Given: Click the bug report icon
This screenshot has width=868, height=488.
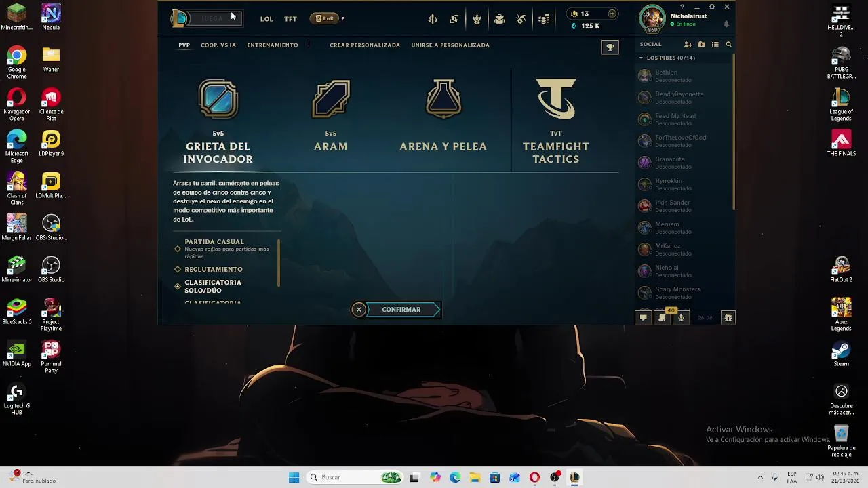Looking at the screenshot, I should (x=728, y=317).
